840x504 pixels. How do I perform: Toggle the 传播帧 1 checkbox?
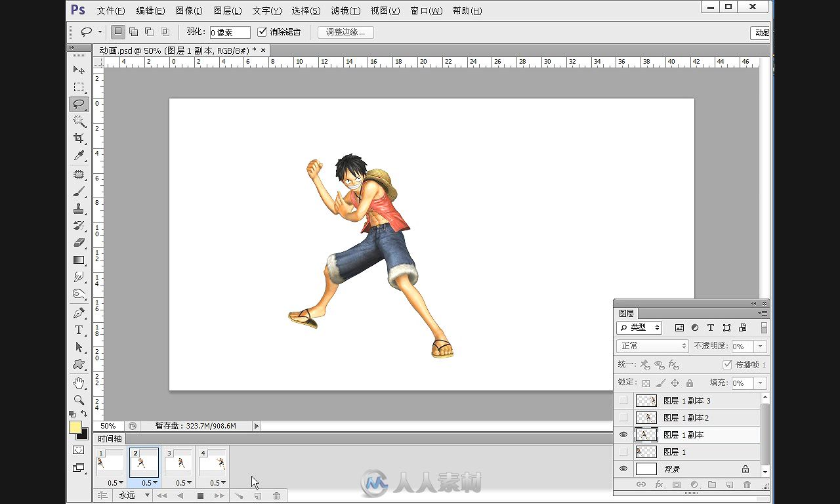tap(727, 364)
